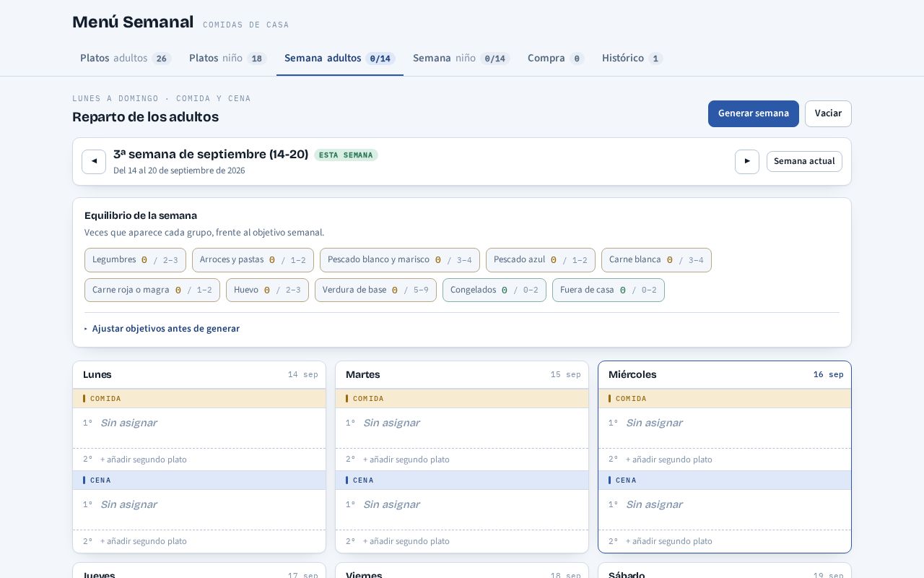The width and height of the screenshot is (924, 578).
Task: Select the Arroces y pastas chip
Action: [253, 260]
